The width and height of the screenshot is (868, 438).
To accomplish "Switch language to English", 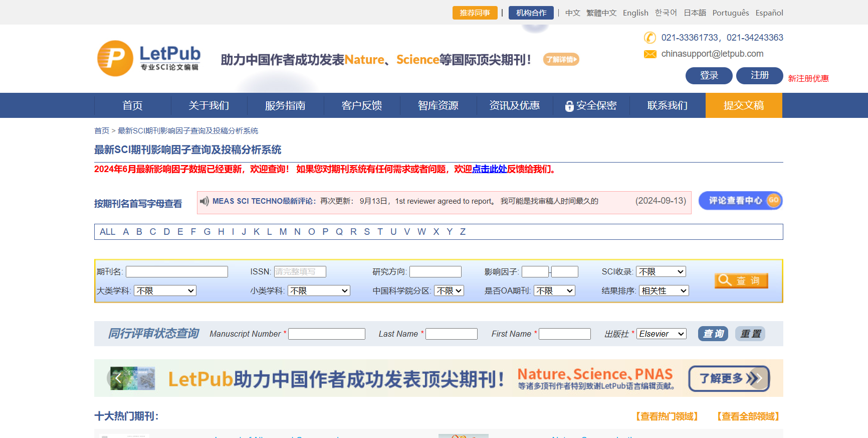I will (x=635, y=13).
